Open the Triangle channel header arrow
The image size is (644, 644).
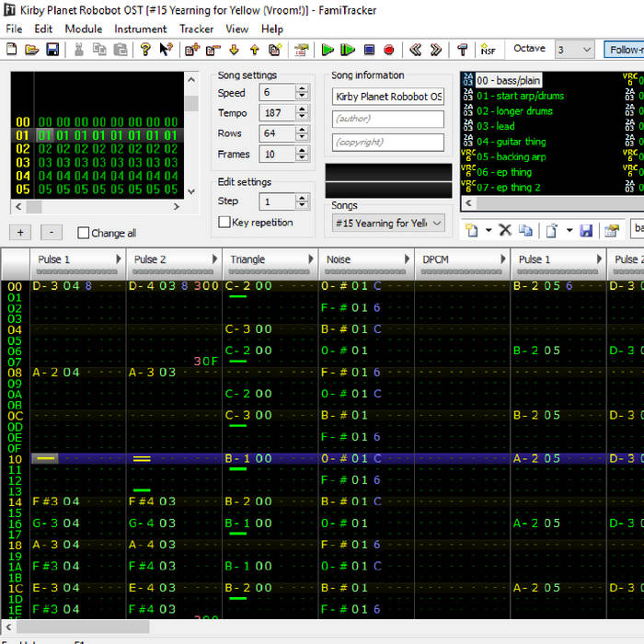310,260
